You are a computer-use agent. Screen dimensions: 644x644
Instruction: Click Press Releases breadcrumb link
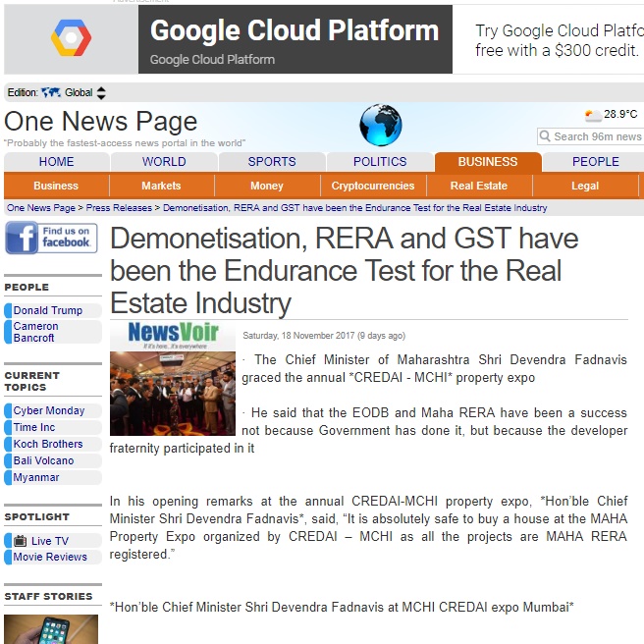119,208
